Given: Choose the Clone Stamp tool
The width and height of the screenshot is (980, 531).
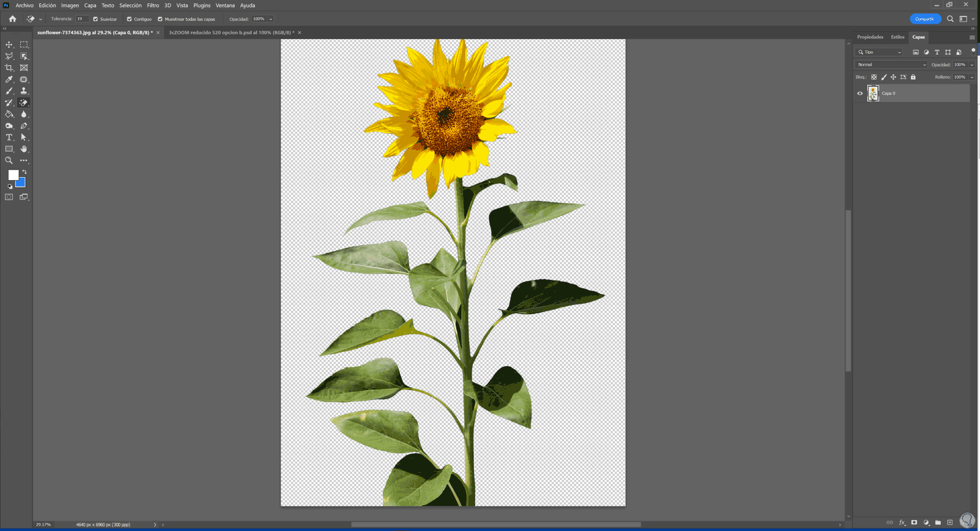Looking at the screenshot, I should (x=24, y=91).
